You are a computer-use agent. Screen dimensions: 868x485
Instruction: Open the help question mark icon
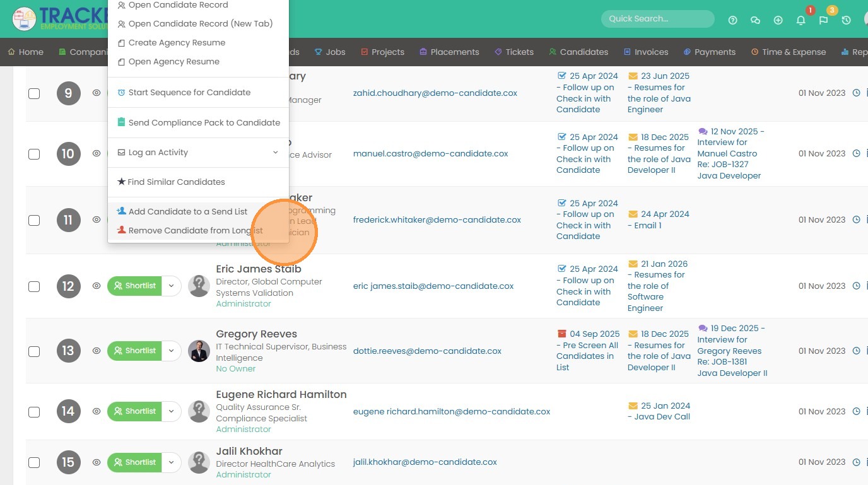tap(732, 20)
